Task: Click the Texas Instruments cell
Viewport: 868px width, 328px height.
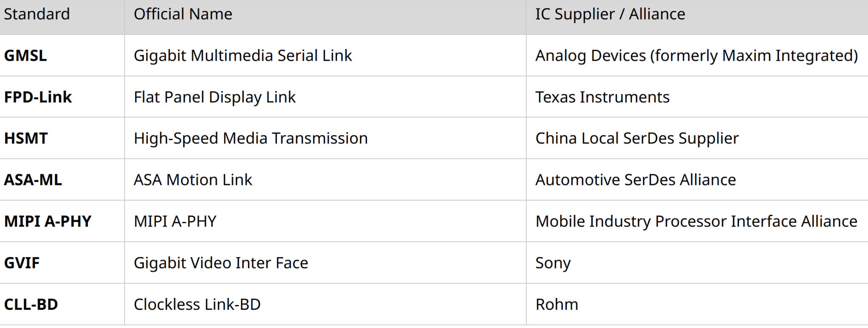Action: [x=602, y=97]
